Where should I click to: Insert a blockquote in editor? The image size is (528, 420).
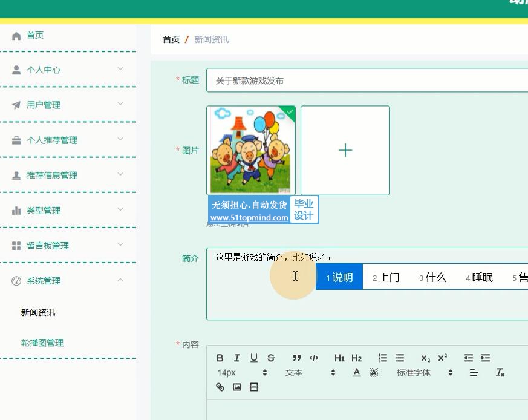(297, 358)
